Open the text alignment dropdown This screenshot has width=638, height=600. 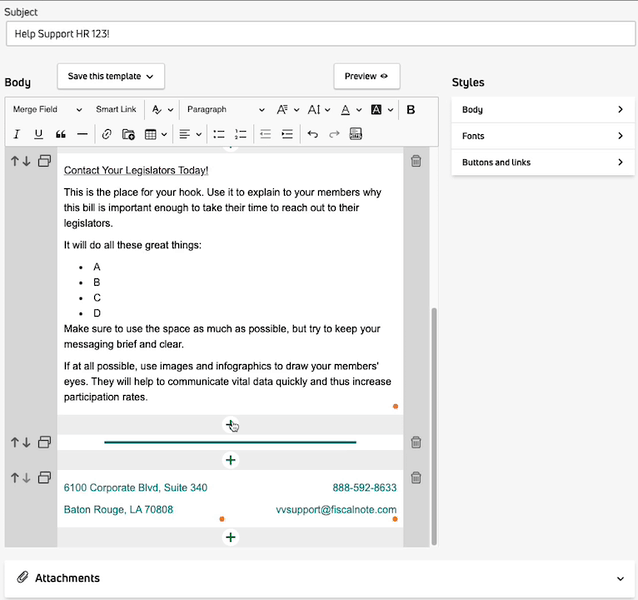pyautogui.click(x=190, y=134)
